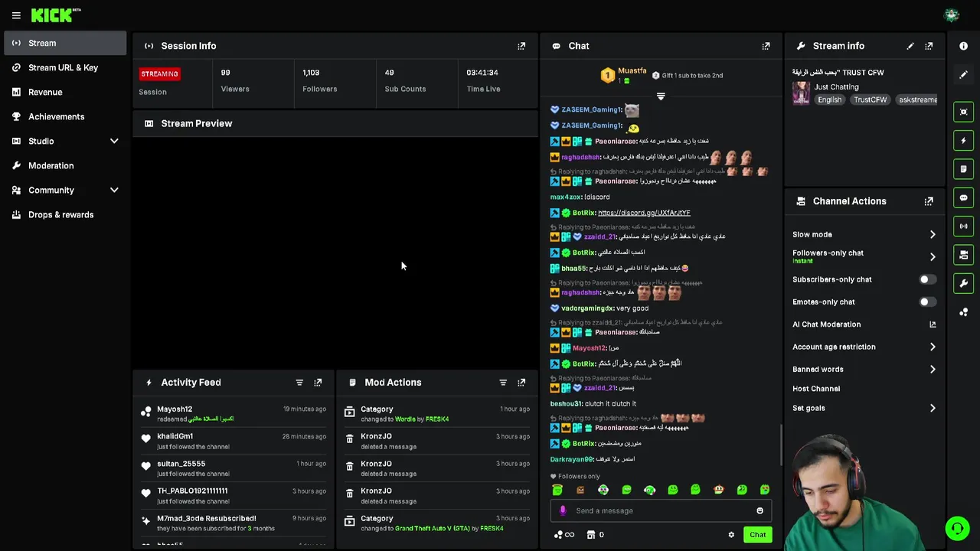Toggle Emotes-only chat switch
Screen dimensions: 980x551
click(926, 302)
